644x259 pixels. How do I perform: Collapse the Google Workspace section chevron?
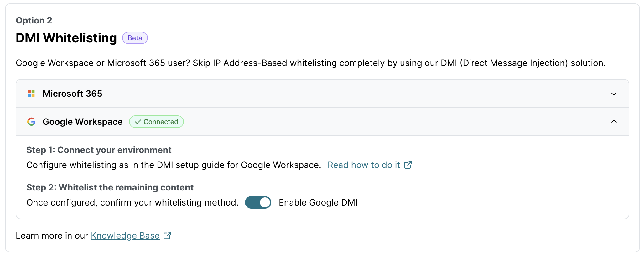614,121
